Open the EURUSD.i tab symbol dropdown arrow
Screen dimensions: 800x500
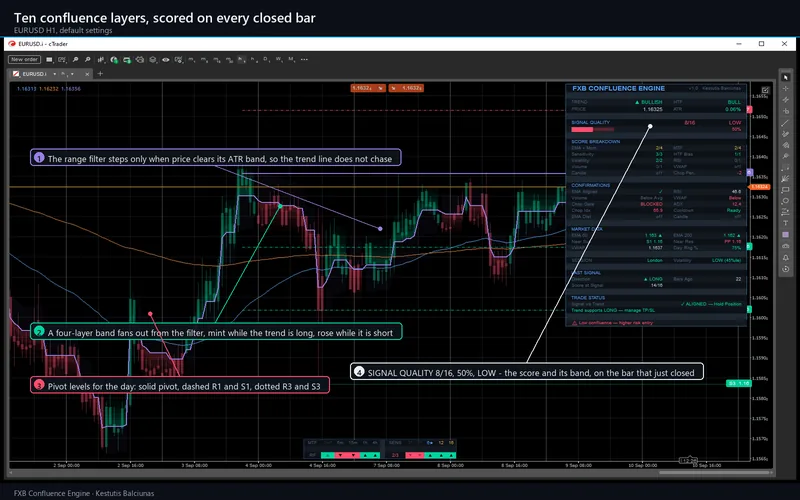[55, 74]
